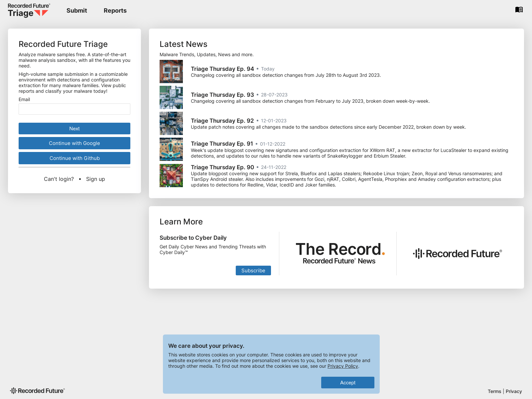Click the Subscribe button for Cyber Daily

(x=253, y=271)
